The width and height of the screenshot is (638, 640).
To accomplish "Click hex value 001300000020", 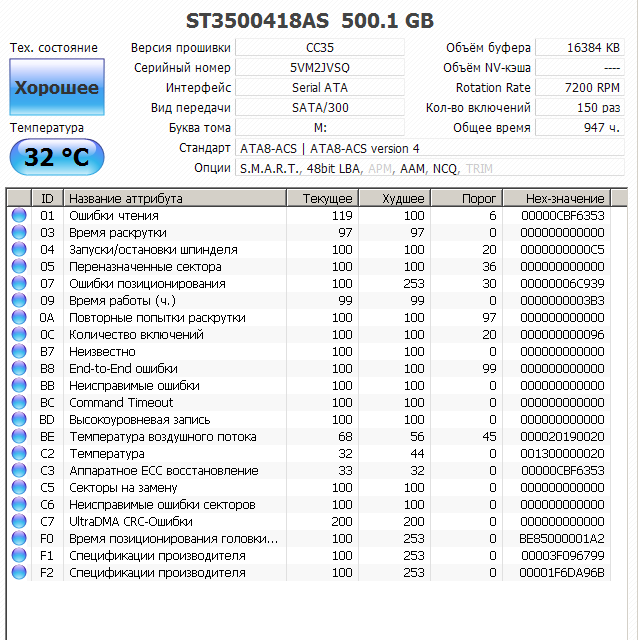I will [x=562, y=453].
